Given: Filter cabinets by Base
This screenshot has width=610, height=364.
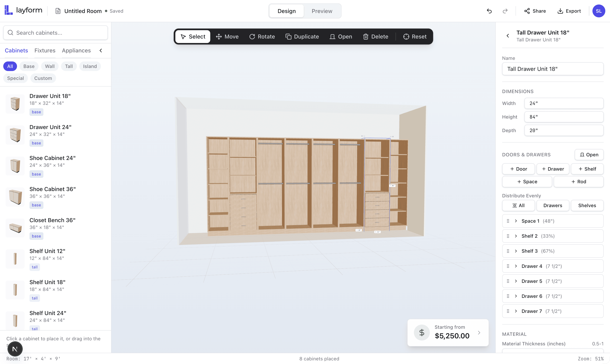Looking at the screenshot, I should pos(29,66).
